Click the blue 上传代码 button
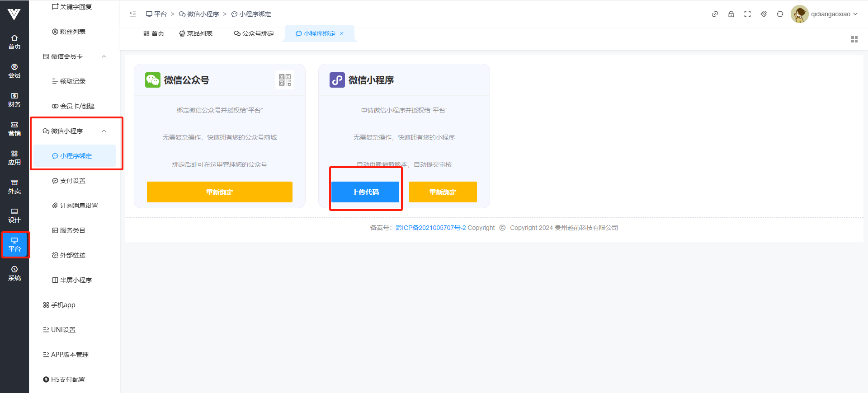The width and height of the screenshot is (868, 393). tap(365, 192)
